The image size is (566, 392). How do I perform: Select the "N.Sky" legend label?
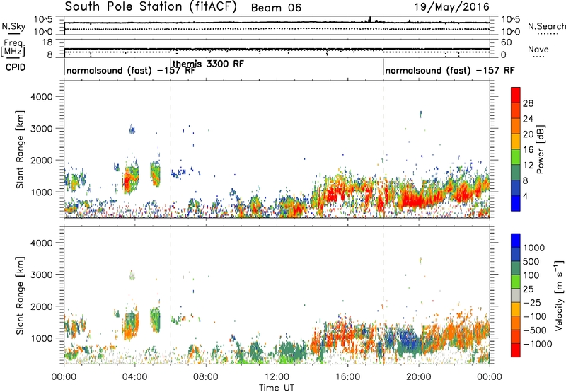(x=13, y=26)
